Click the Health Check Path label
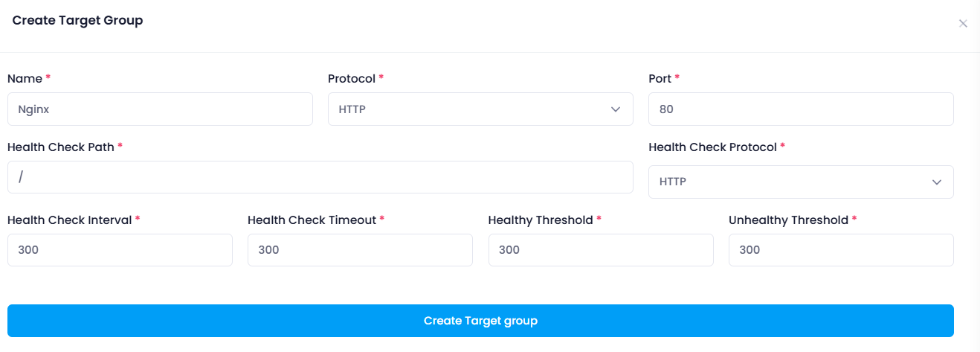The height and width of the screenshot is (352, 980). click(61, 147)
